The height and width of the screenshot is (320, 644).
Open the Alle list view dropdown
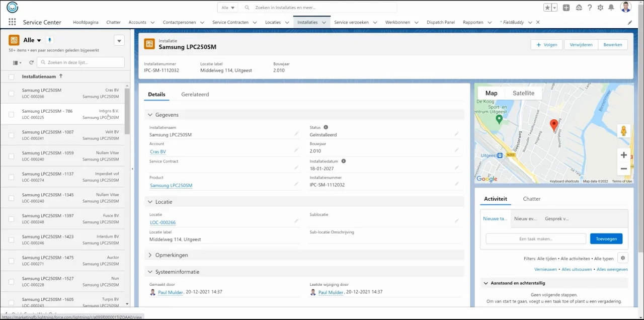39,40
